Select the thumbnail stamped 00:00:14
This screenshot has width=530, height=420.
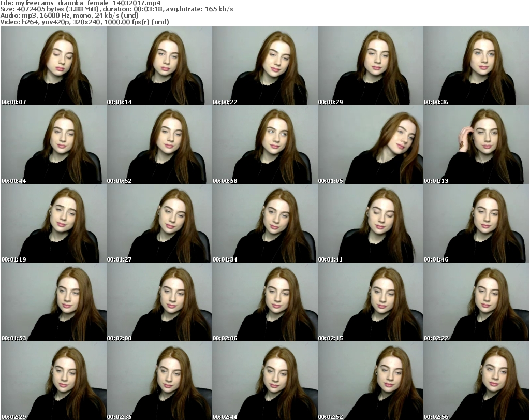(159, 66)
